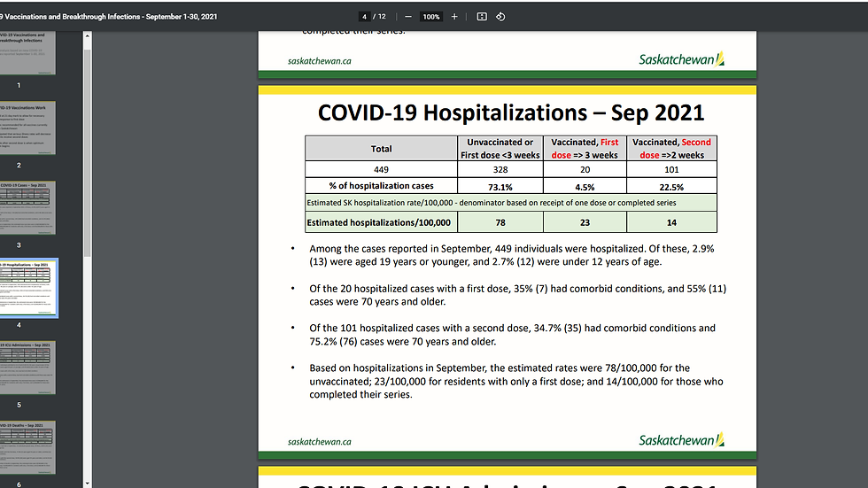
Task: Open page 5 ICU Admissions thumbnail
Action: tap(27, 368)
